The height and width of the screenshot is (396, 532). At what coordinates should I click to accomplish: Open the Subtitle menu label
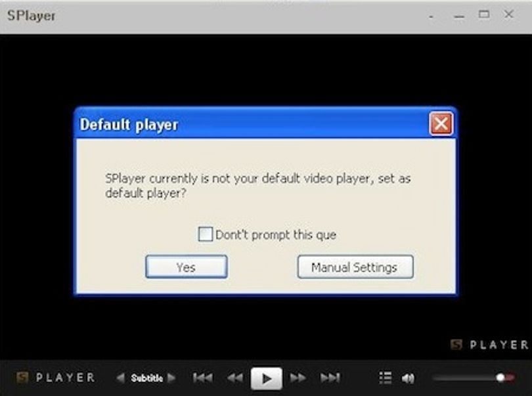coord(146,378)
